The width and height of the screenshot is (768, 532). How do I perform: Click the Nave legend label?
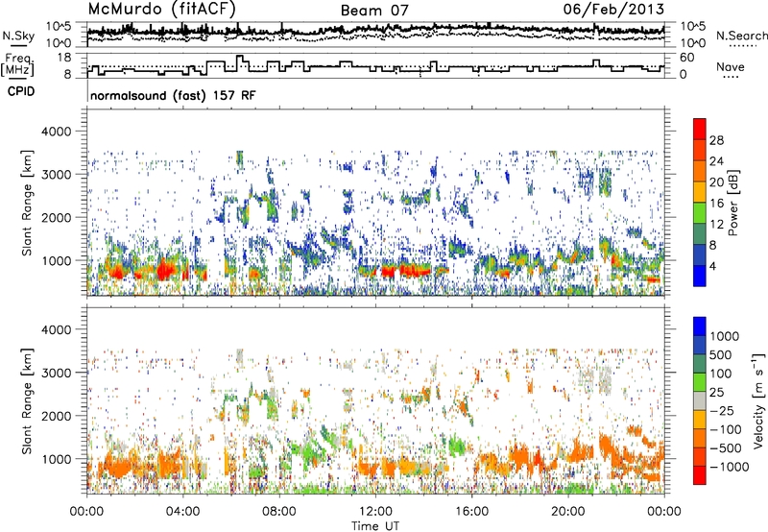(x=731, y=67)
